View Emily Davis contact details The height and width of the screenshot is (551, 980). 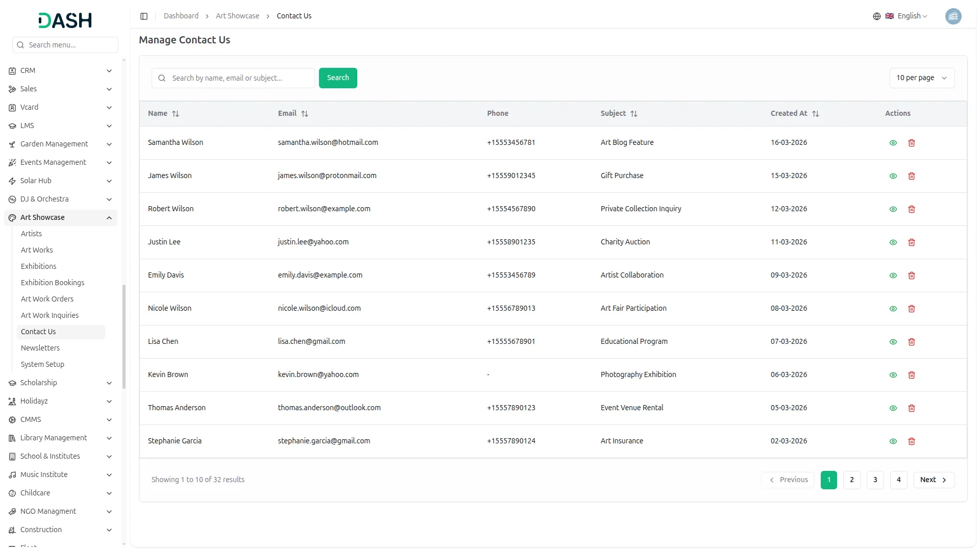click(893, 275)
